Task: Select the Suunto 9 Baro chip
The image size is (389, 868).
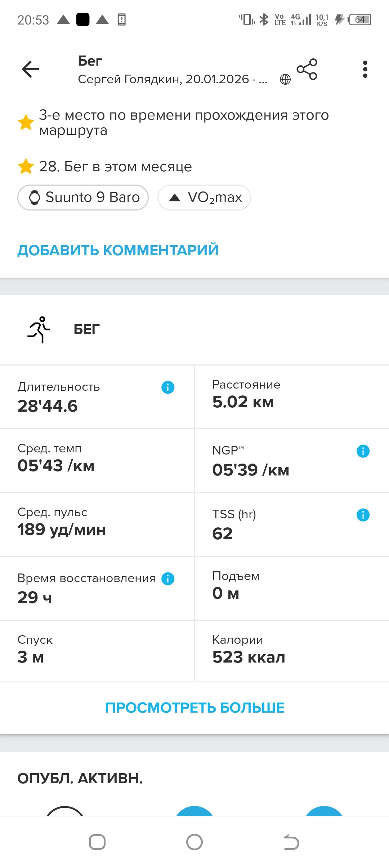Action: [83, 198]
